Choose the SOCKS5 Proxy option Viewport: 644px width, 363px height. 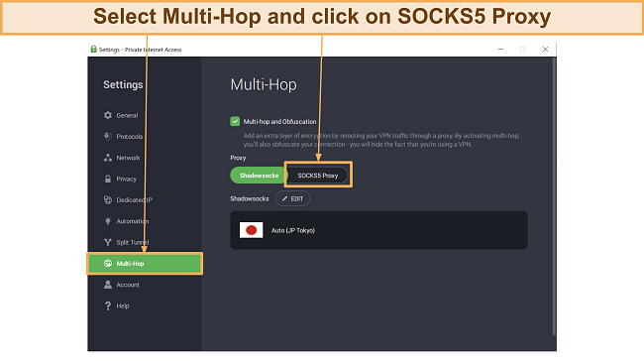[318, 176]
